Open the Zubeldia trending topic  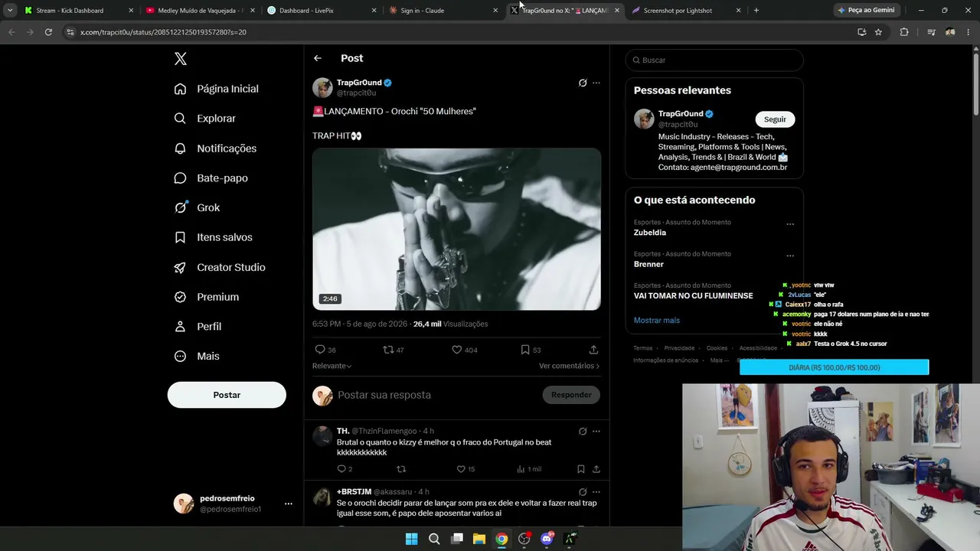pyautogui.click(x=650, y=233)
